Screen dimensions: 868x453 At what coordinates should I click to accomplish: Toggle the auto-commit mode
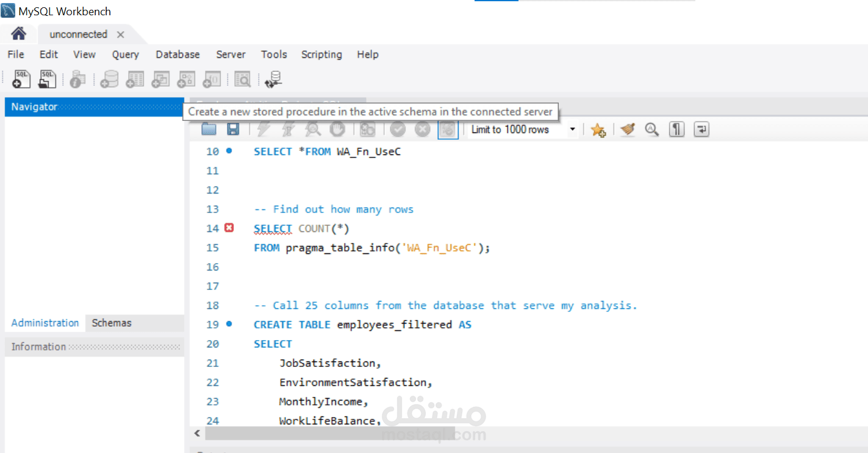448,129
